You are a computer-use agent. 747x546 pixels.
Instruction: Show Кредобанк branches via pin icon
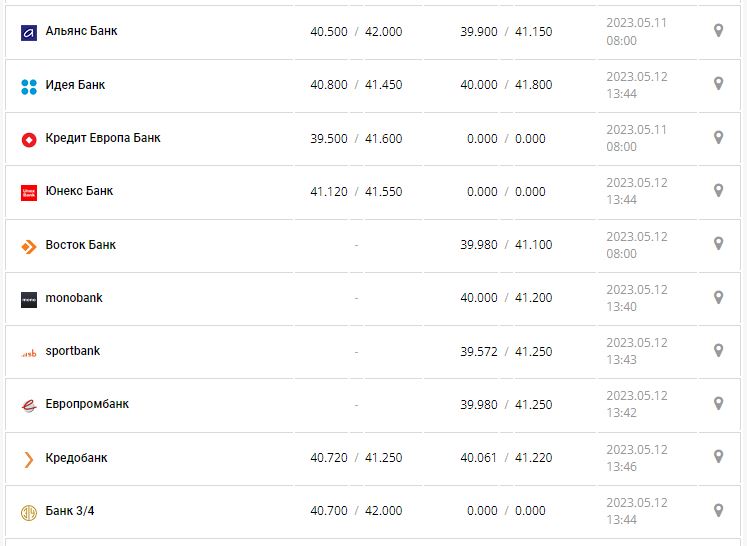[x=718, y=457]
